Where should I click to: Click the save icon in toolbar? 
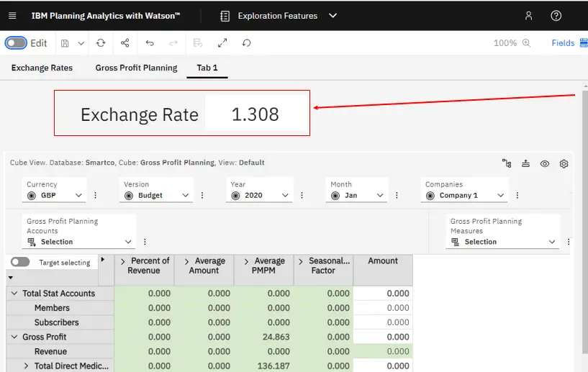pyautogui.click(x=65, y=43)
